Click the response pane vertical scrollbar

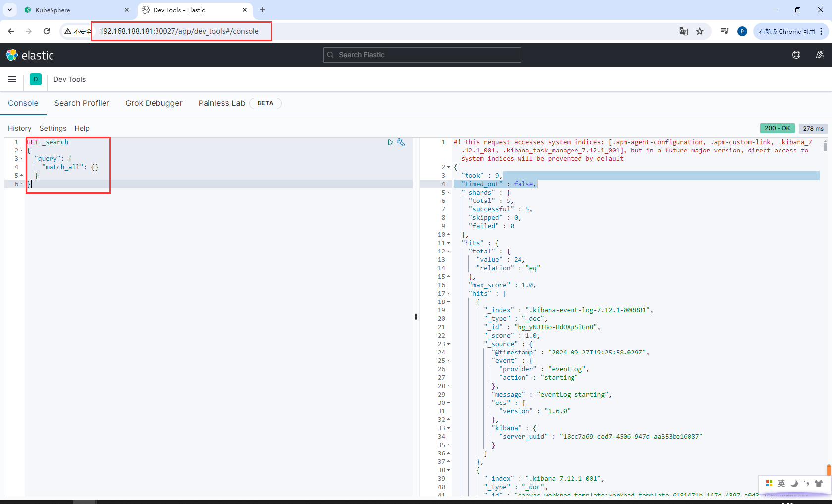click(825, 146)
